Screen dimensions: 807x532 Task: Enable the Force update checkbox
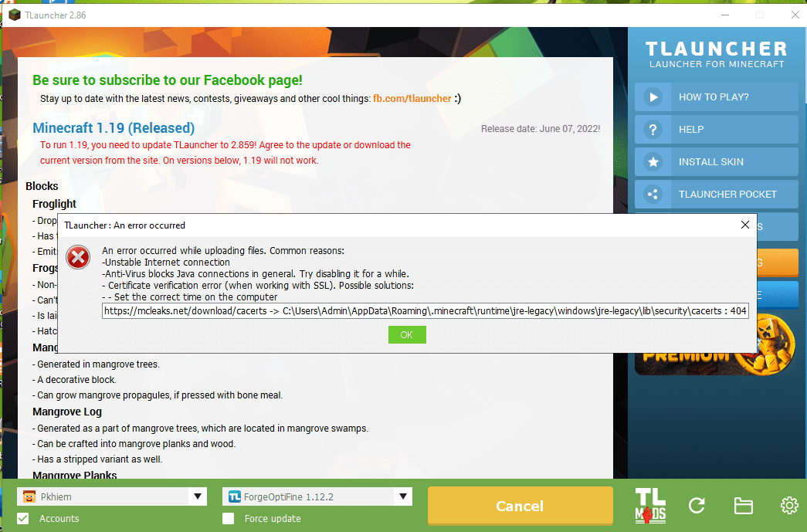[x=228, y=518]
